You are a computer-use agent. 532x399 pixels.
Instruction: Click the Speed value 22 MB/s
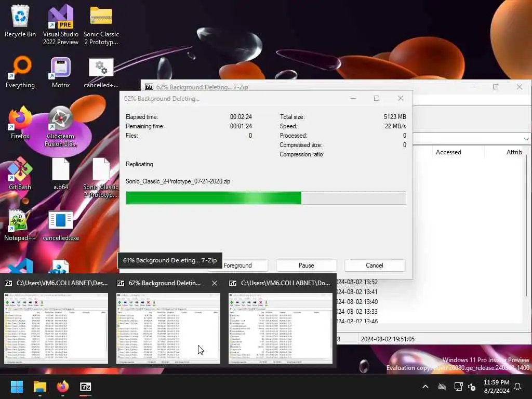click(x=395, y=126)
